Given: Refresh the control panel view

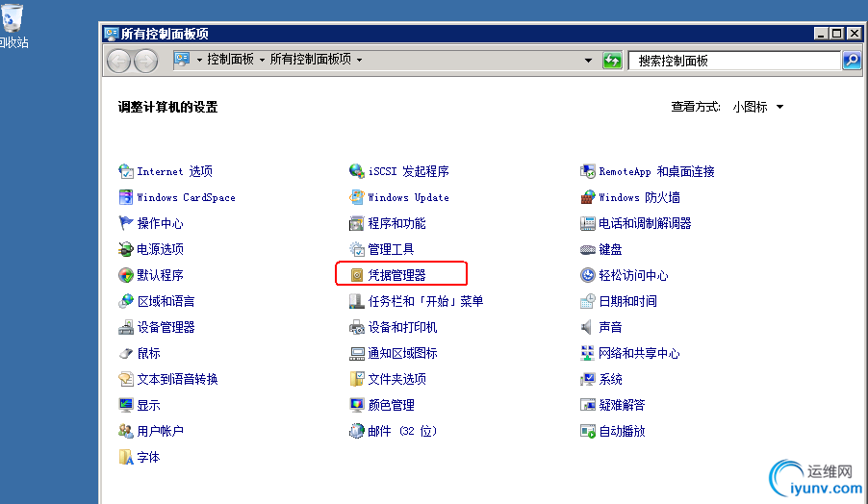Looking at the screenshot, I should [x=612, y=61].
